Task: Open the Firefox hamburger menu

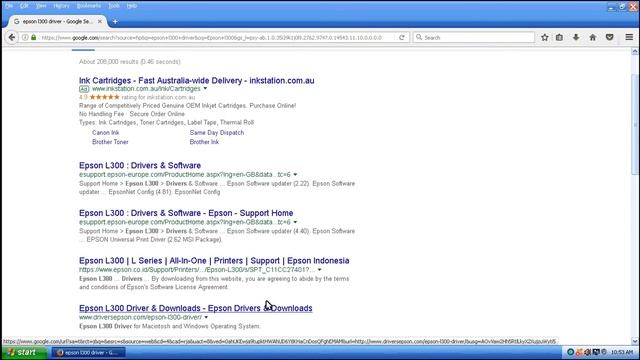Action: click(x=629, y=38)
